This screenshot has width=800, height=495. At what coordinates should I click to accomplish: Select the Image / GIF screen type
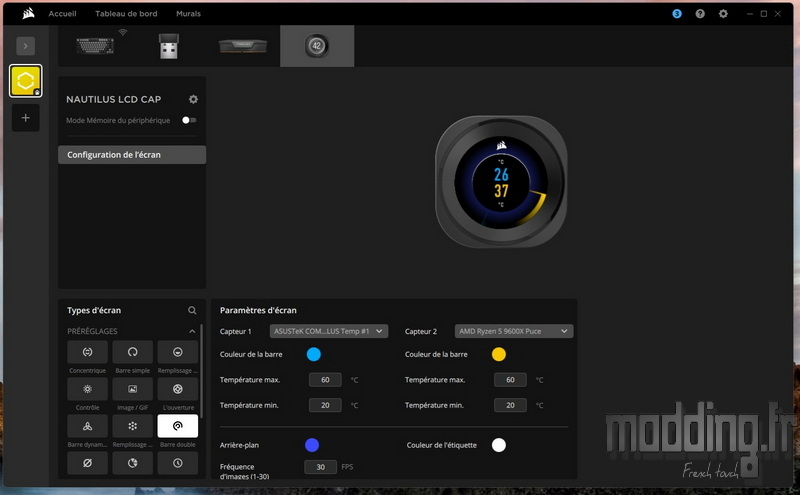(132, 389)
